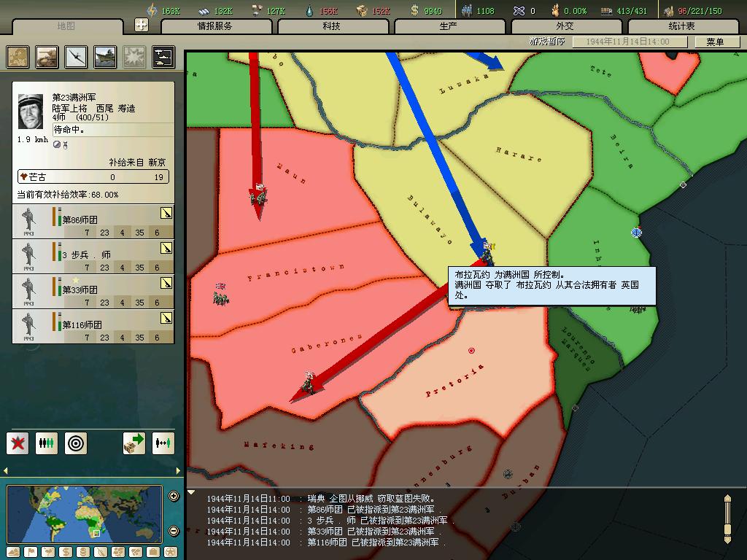
Task: Click the oil drop resource icon
Action: [x=309, y=10]
